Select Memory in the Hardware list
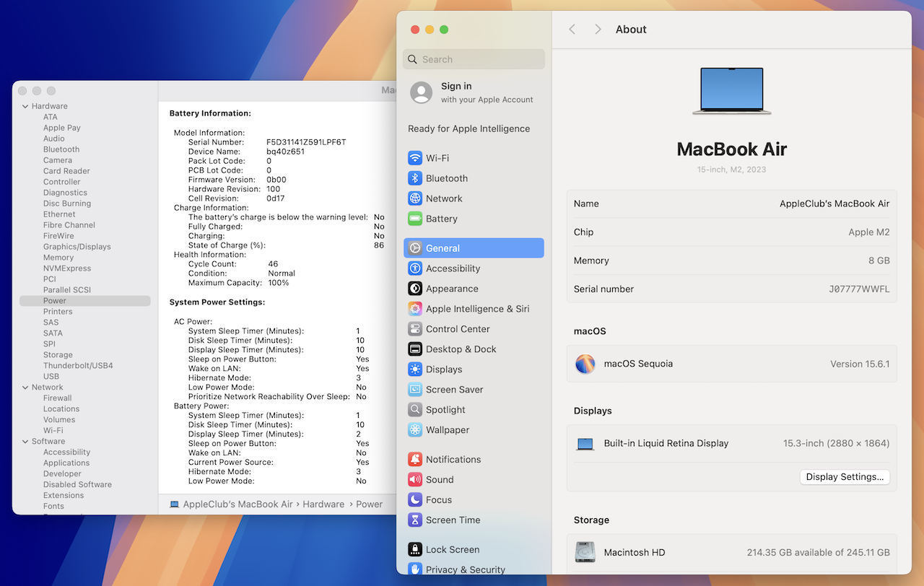The width and height of the screenshot is (924, 586). point(58,258)
